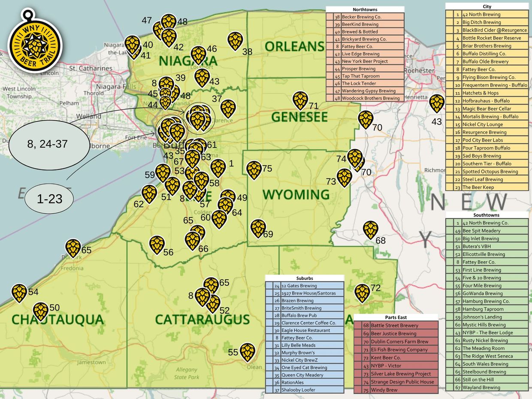Click the Southtowns legend header
The image size is (532, 399).
tap(487, 215)
